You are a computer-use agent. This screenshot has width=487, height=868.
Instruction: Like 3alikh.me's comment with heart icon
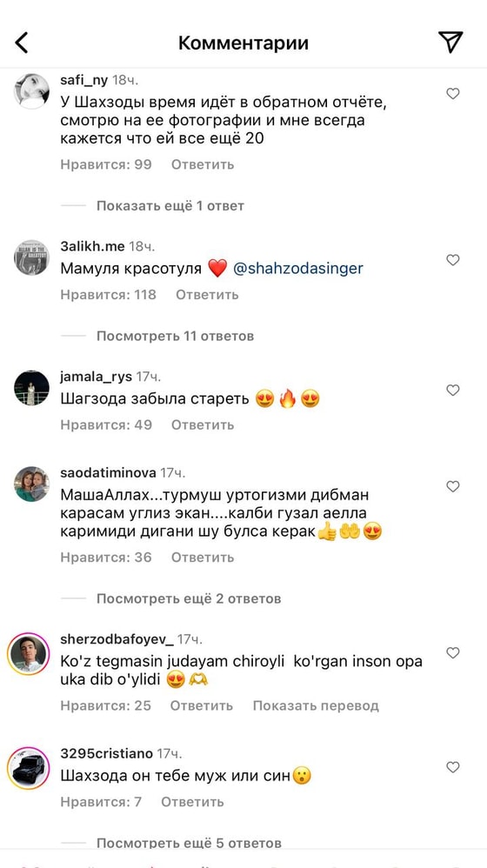pyautogui.click(x=453, y=260)
